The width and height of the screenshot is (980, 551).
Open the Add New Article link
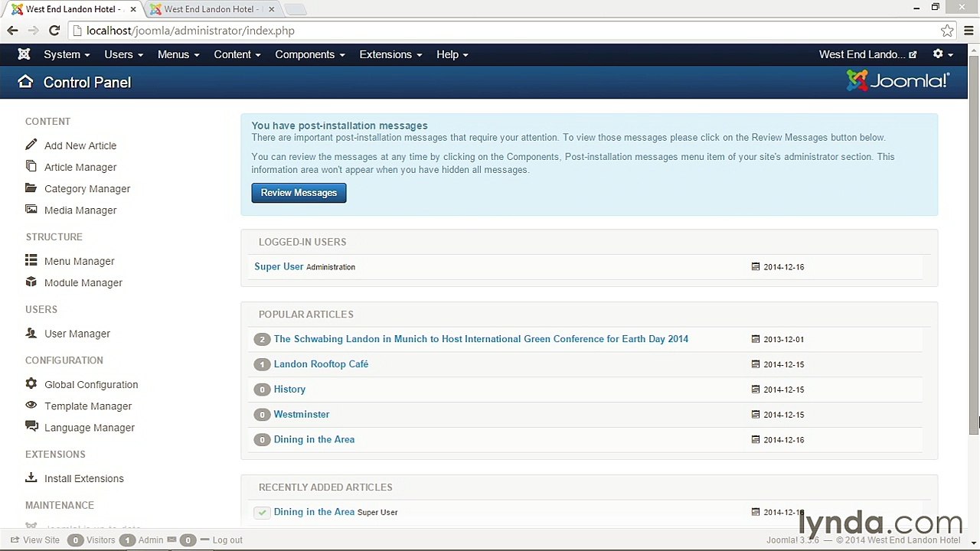[80, 145]
